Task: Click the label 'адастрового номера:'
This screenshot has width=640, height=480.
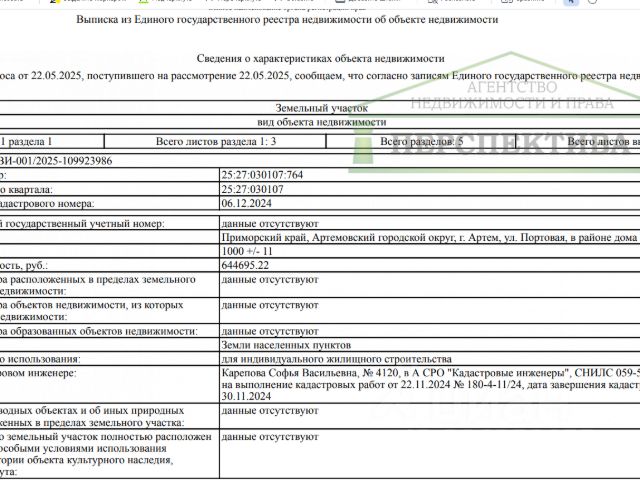Action: pyautogui.click(x=47, y=204)
